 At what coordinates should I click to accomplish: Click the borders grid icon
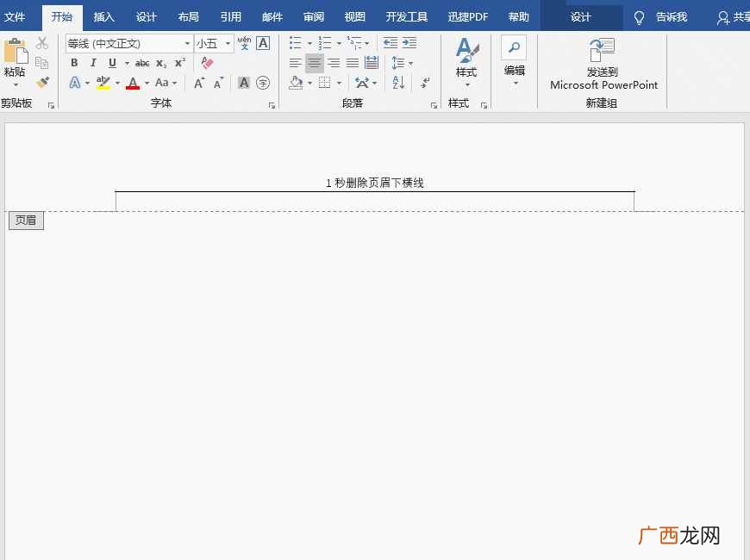click(325, 83)
